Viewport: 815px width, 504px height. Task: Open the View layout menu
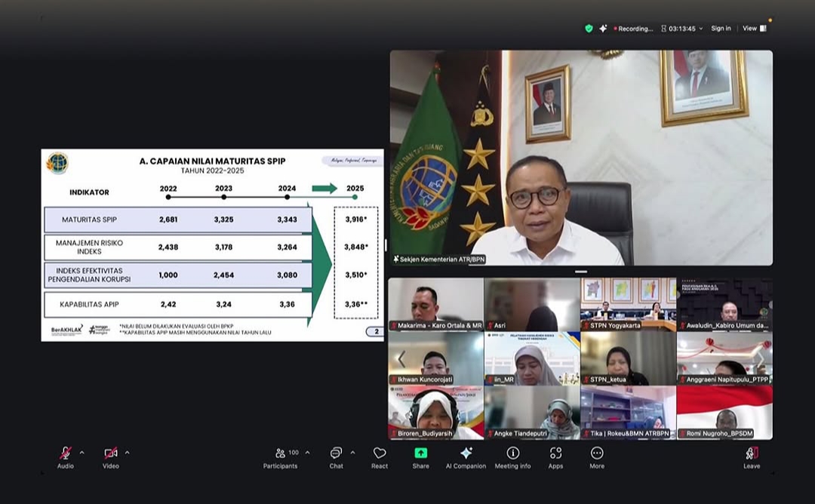pyautogui.click(x=754, y=29)
